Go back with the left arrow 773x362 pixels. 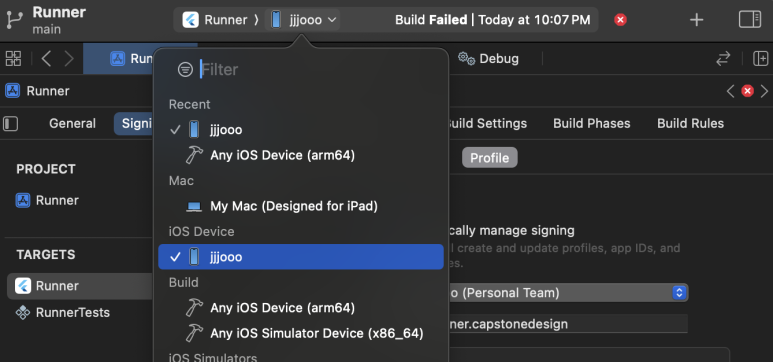coord(46,59)
